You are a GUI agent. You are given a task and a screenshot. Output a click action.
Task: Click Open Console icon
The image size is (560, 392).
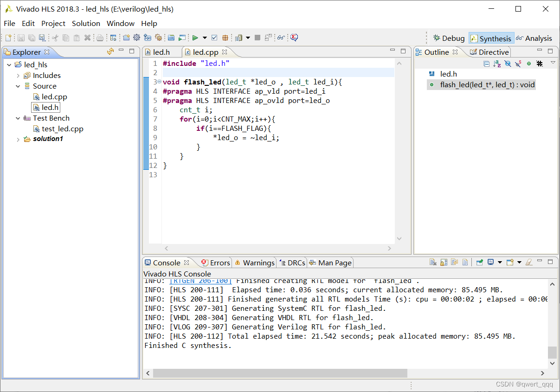510,263
